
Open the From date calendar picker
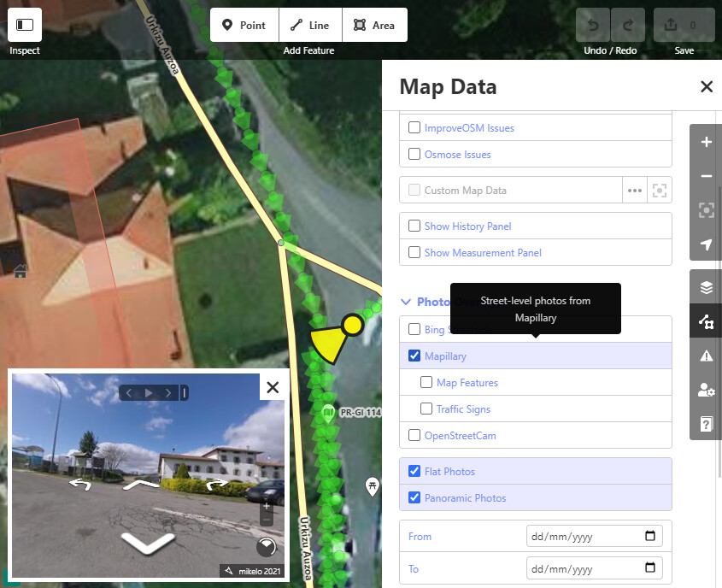coord(650,536)
